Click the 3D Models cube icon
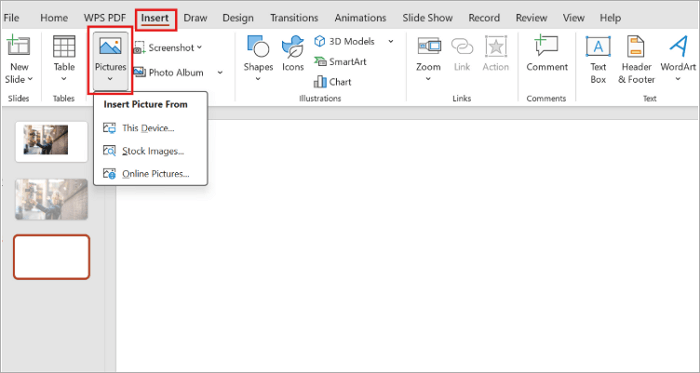Screen dimensions: 700x373 pos(320,41)
